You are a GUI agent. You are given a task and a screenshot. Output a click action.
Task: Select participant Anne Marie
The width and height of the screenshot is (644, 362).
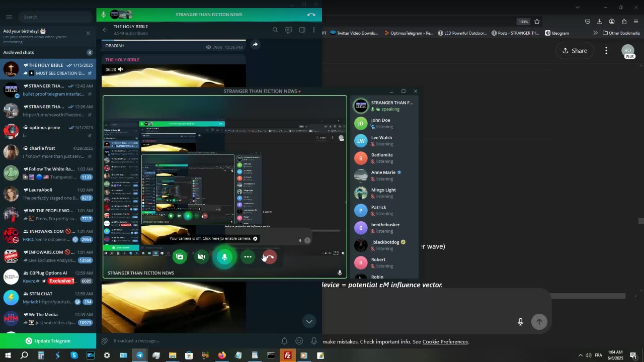click(x=385, y=175)
